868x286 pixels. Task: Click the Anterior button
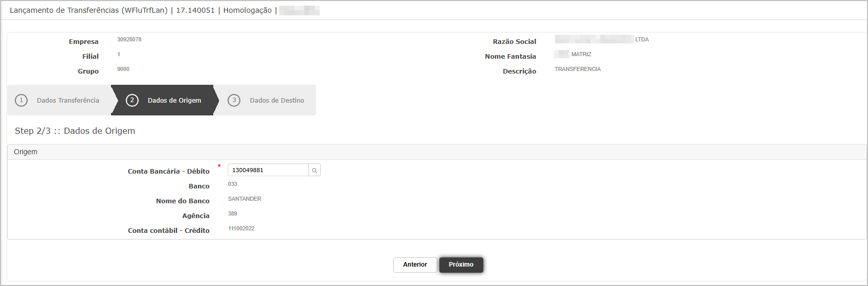click(x=415, y=265)
